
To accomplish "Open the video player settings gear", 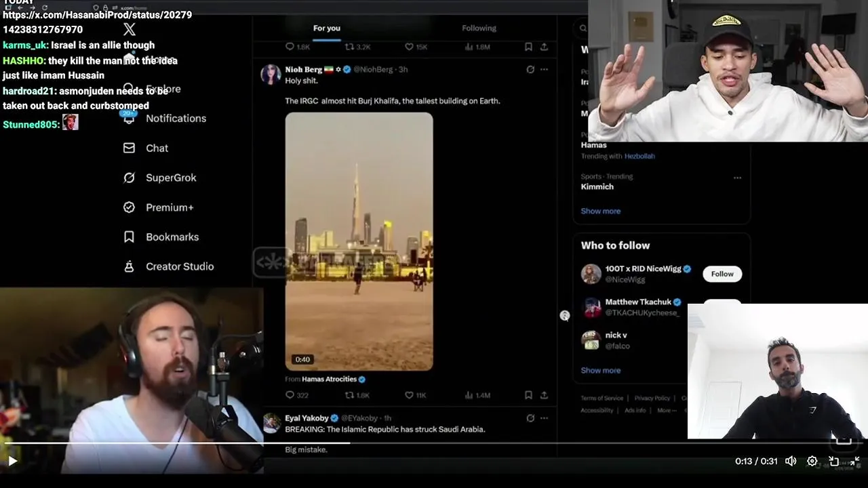I will pos(812,461).
